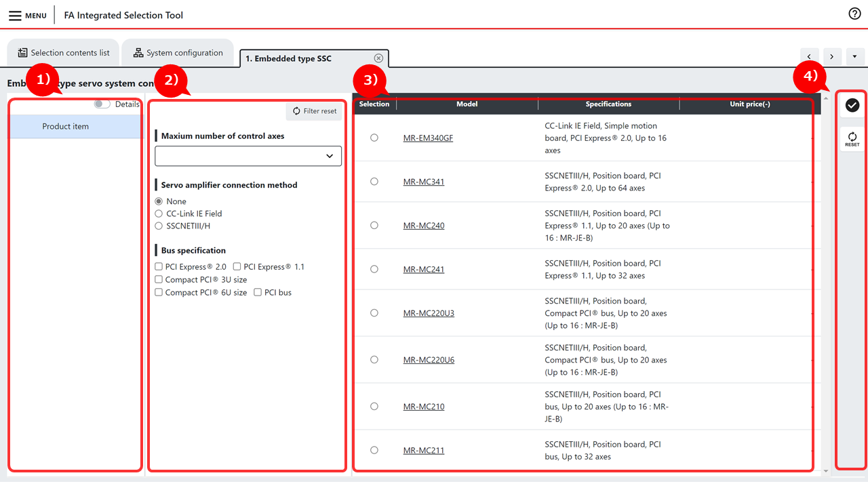Open the MR-MC210 model link
Screen dimensions: 868x488
[424, 407]
